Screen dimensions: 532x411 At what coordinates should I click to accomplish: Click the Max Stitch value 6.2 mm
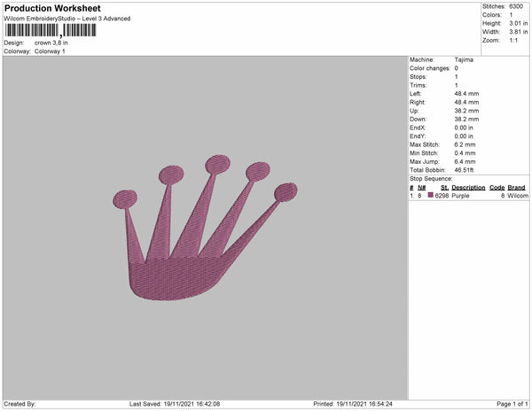coord(465,144)
